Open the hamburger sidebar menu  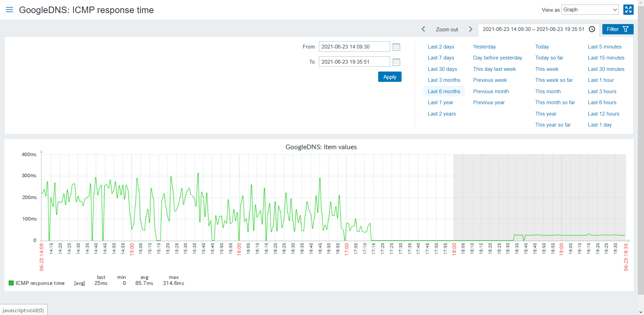tap(10, 10)
